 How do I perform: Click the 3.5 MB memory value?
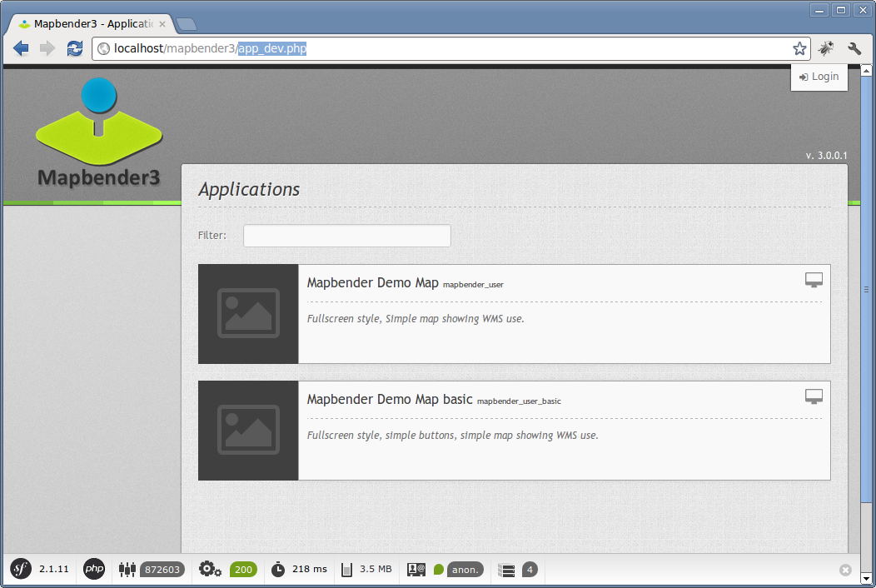pos(376,569)
